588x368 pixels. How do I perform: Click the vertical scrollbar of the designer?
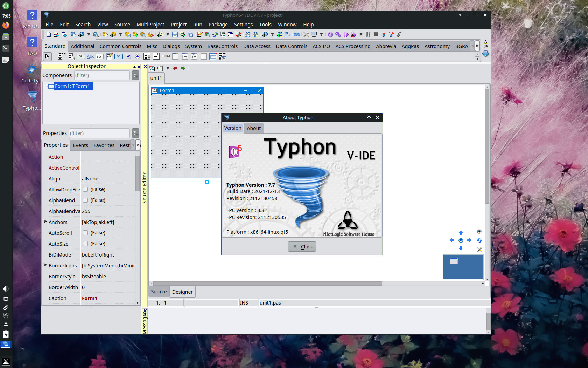(487, 146)
